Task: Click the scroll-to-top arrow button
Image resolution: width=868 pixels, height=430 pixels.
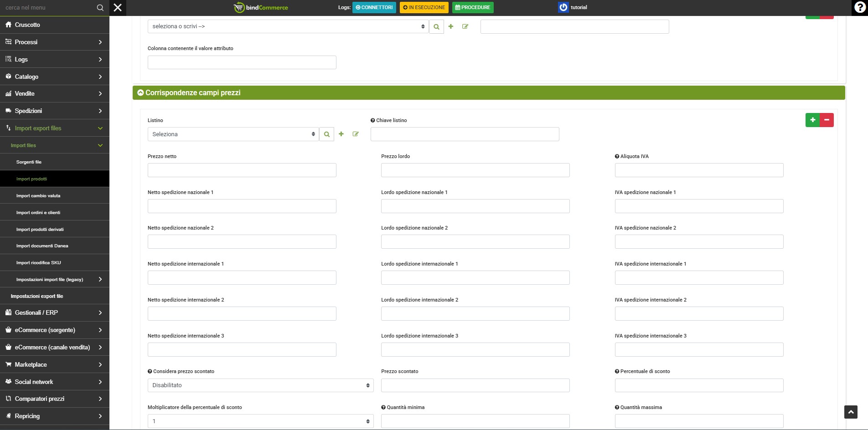Action: (851, 412)
